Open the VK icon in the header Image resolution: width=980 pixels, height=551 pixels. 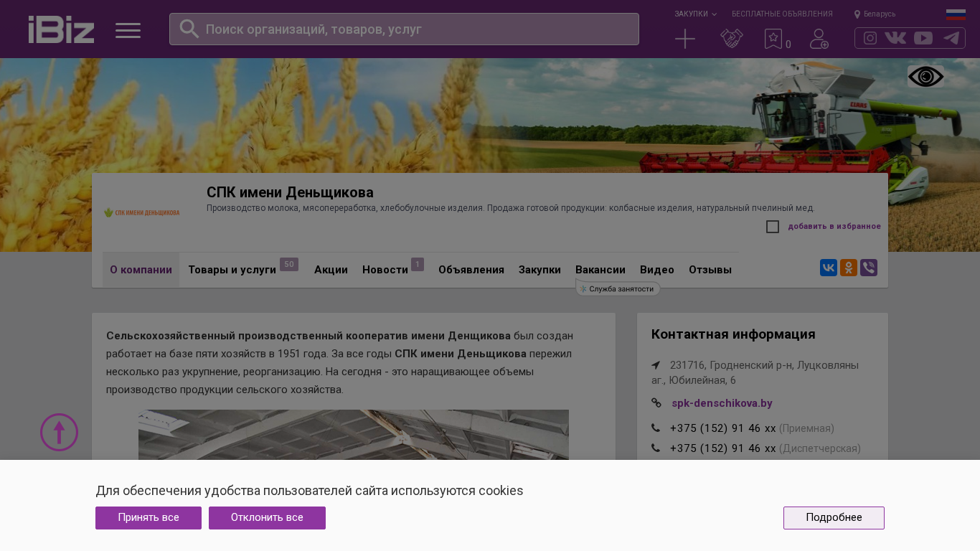tap(895, 38)
